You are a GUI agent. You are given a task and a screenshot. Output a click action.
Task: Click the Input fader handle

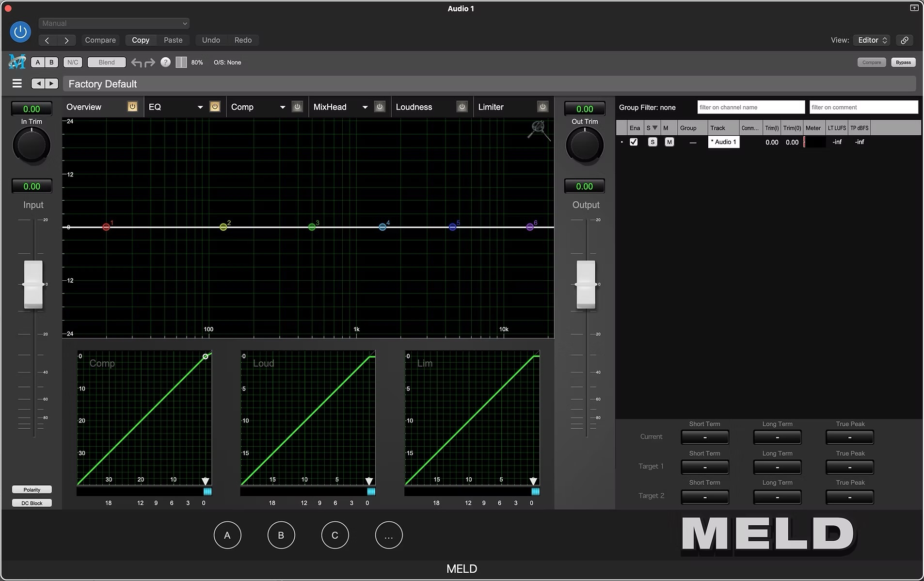(x=33, y=284)
